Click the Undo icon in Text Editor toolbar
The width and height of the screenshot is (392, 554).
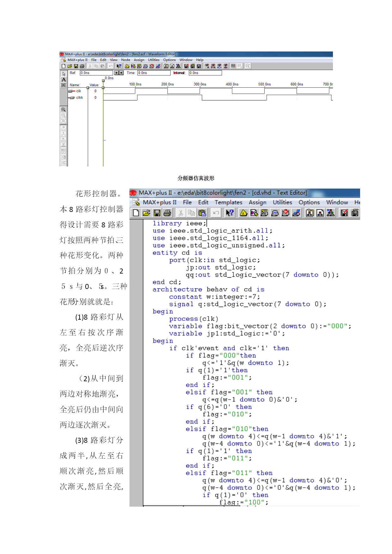tap(216, 213)
